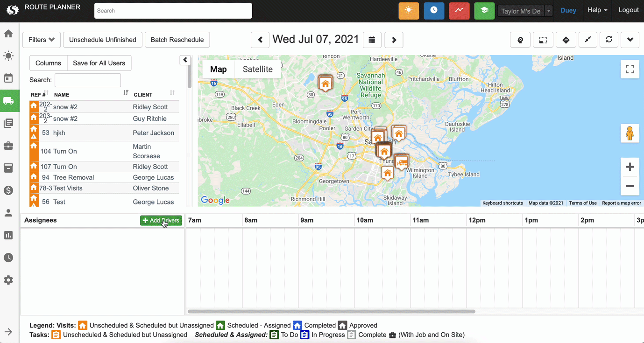
Task: Click the clock time-tracking icon in sidebar
Action: [9, 257]
